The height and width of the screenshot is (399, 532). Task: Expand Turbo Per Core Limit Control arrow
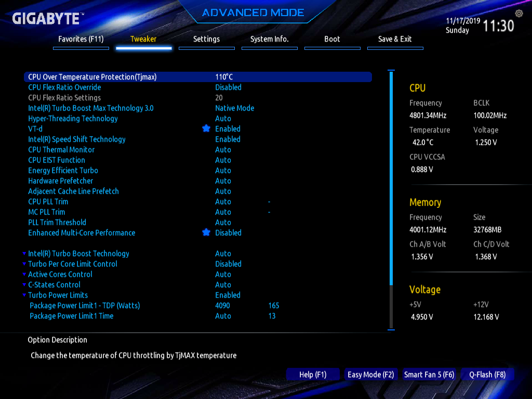point(24,264)
